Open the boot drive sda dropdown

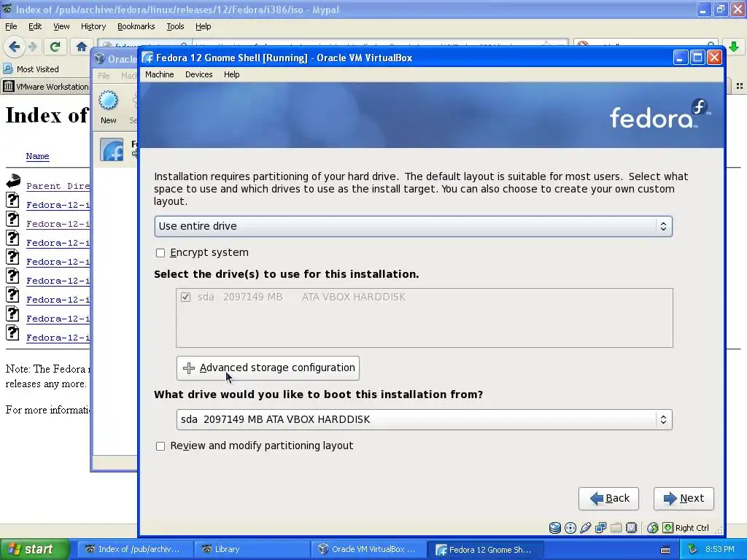[x=424, y=419]
